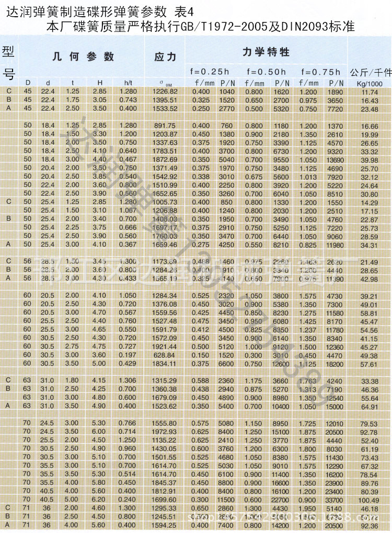The width and height of the screenshot is (392, 533).
Task: Click the weight value 23.48
Action: pos(370,109)
